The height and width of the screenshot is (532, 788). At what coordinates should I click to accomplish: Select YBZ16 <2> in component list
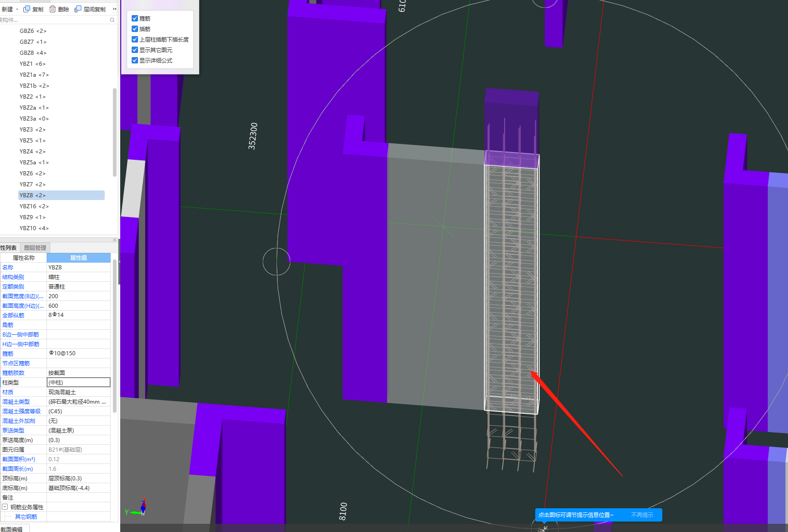pos(34,206)
